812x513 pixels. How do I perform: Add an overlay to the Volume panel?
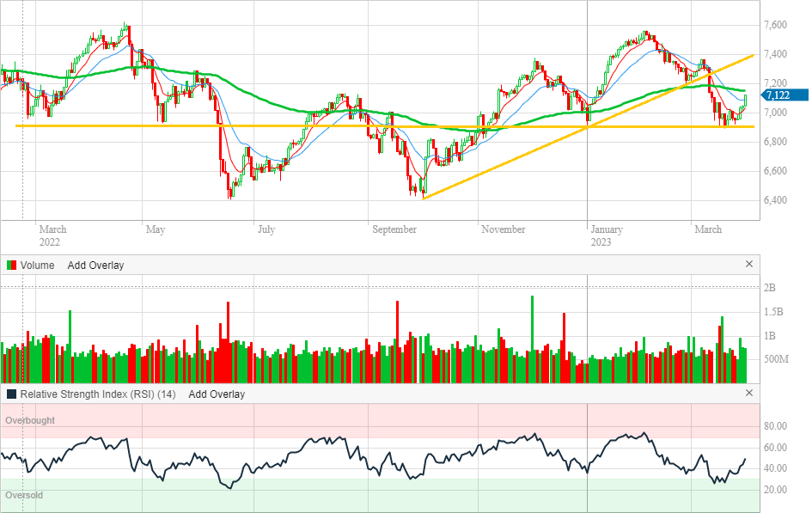pyautogui.click(x=95, y=266)
